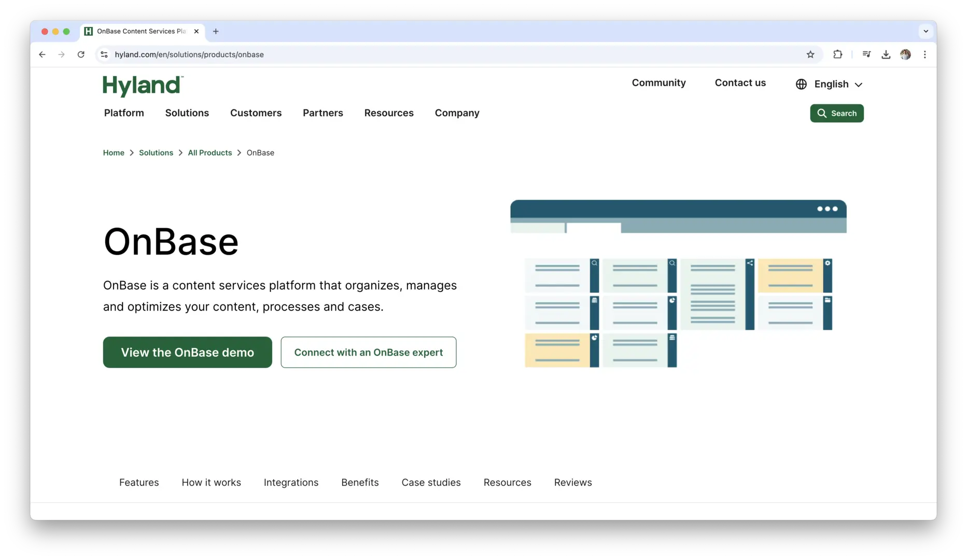967x560 pixels.
Task: Click the Search button
Action: click(x=837, y=113)
